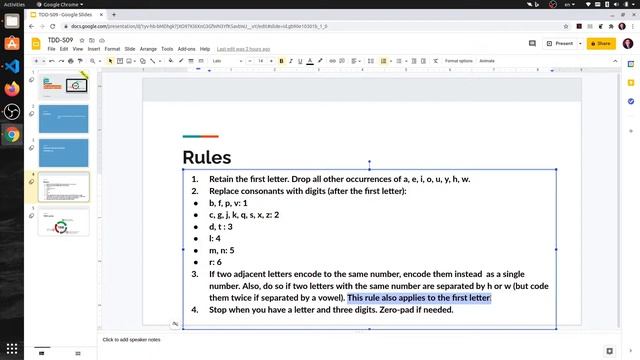Increase the text indent
This screenshot has width=640, height=360.
[x=423, y=61]
